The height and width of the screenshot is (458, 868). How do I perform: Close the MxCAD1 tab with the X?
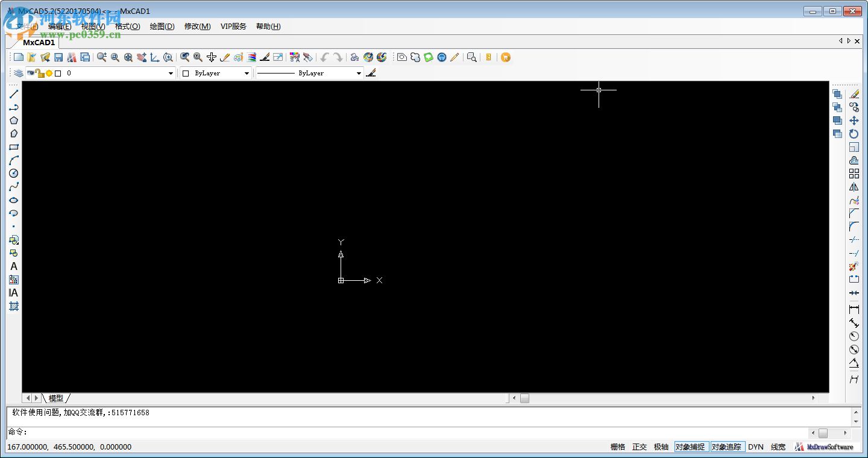(x=858, y=41)
